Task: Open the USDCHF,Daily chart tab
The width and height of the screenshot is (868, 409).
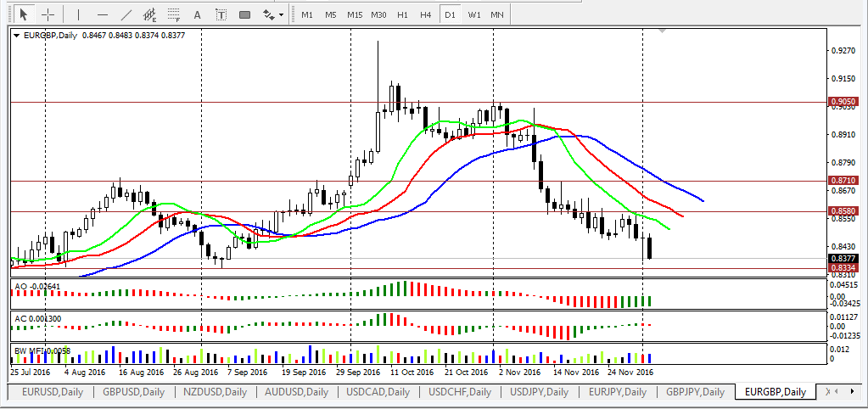Action: [x=460, y=392]
